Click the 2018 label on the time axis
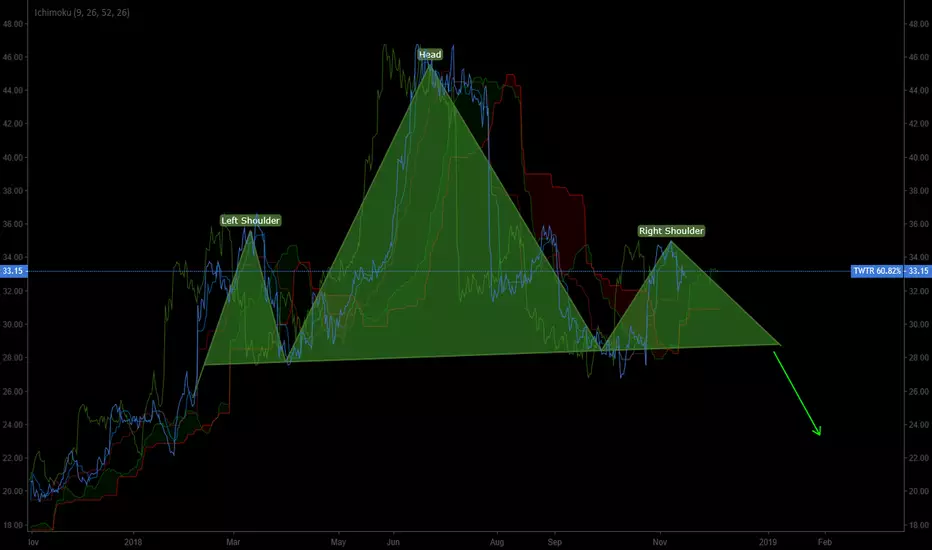Screen dimensions: 932x550 (133, 542)
